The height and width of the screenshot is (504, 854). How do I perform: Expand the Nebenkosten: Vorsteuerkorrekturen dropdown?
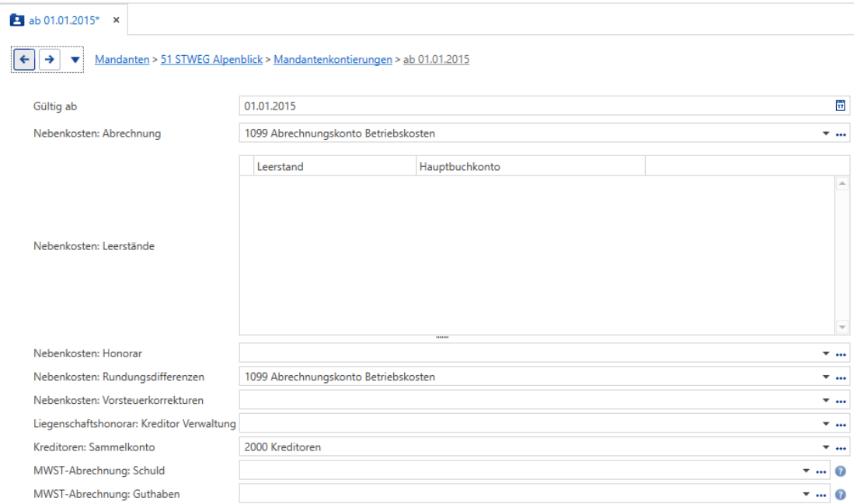click(826, 400)
